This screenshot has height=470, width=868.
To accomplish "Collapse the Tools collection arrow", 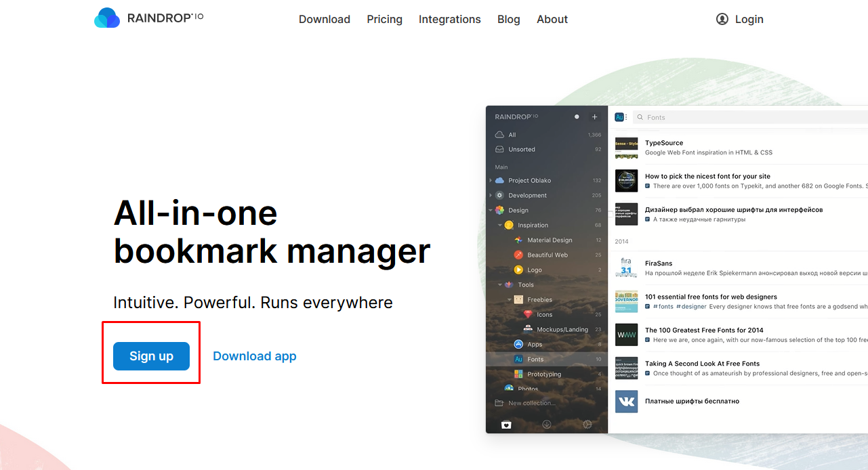I will [x=500, y=284].
